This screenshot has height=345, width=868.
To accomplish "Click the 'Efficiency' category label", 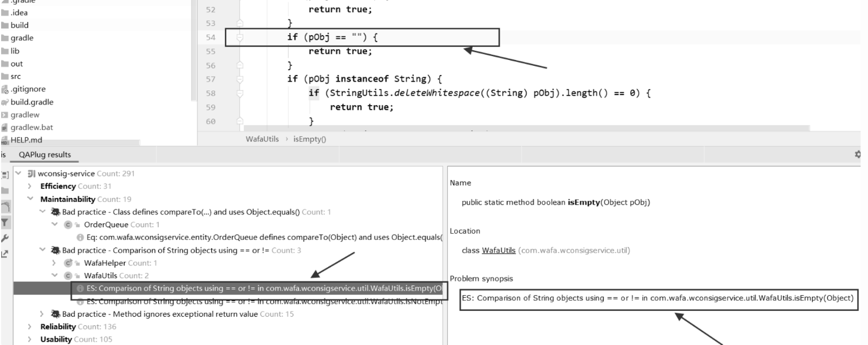I will [x=58, y=186].
